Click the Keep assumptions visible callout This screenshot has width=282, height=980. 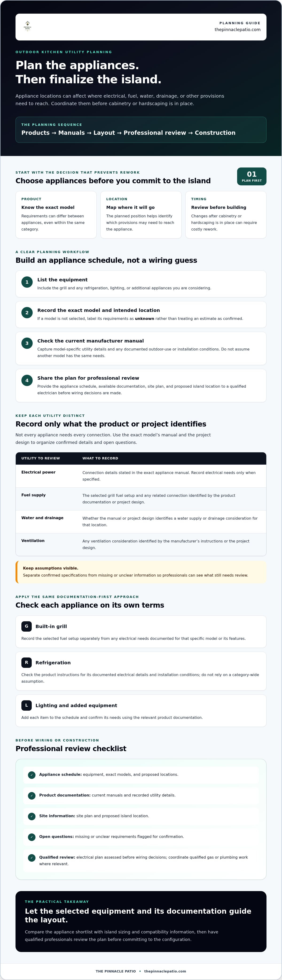(141, 572)
